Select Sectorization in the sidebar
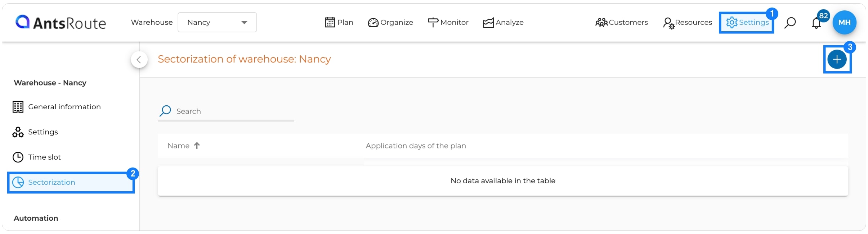868x234 pixels. (x=71, y=182)
